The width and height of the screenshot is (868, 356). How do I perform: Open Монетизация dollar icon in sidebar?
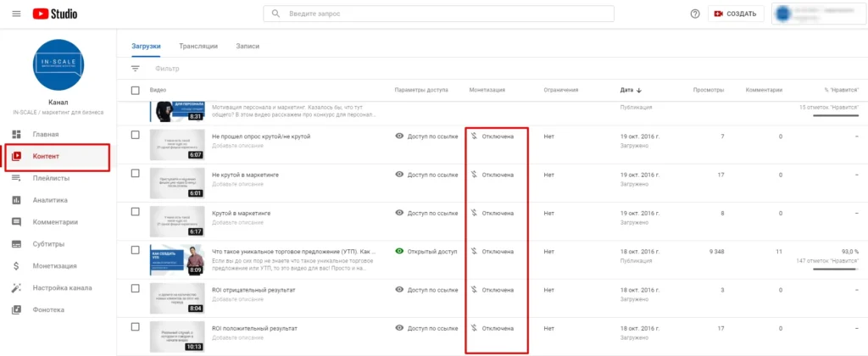pyautogui.click(x=16, y=266)
